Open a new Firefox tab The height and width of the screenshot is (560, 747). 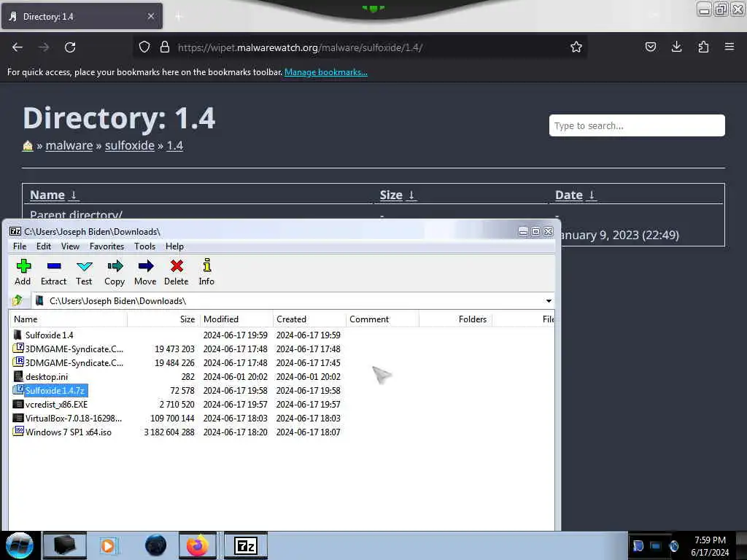(x=179, y=17)
